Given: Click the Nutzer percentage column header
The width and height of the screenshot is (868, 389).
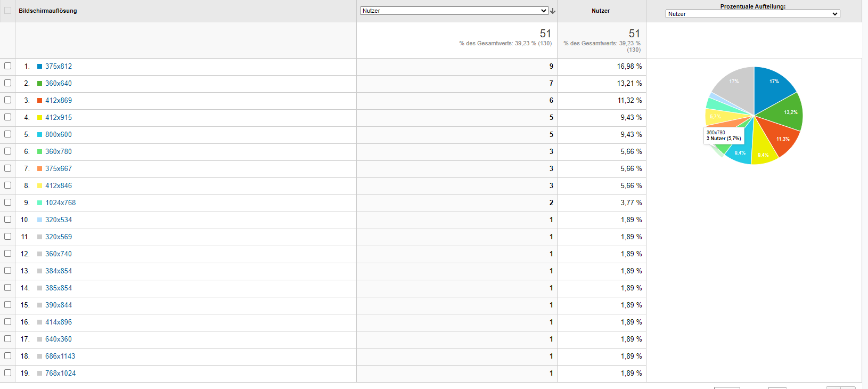Looking at the screenshot, I should tap(601, 11).
